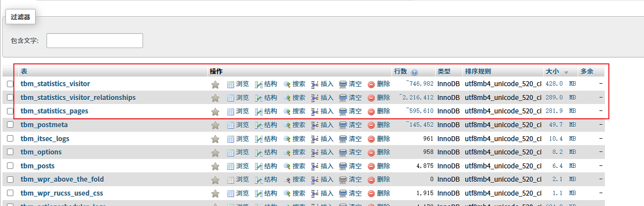644x206 pixels.
Task: Browse (浏览) tbm_postmeta table
Action: point(238,125)
